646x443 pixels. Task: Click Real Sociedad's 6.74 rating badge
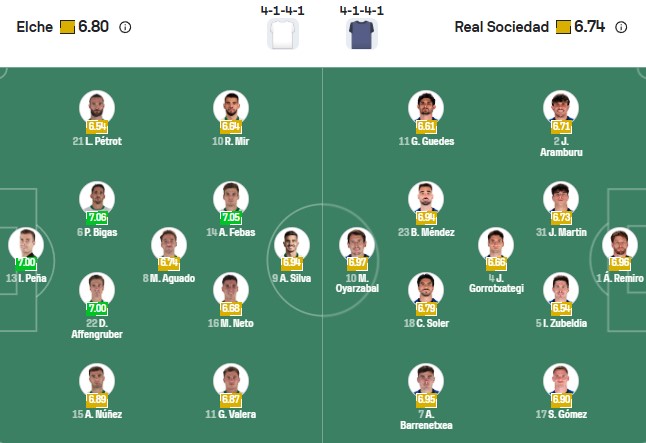581,28
